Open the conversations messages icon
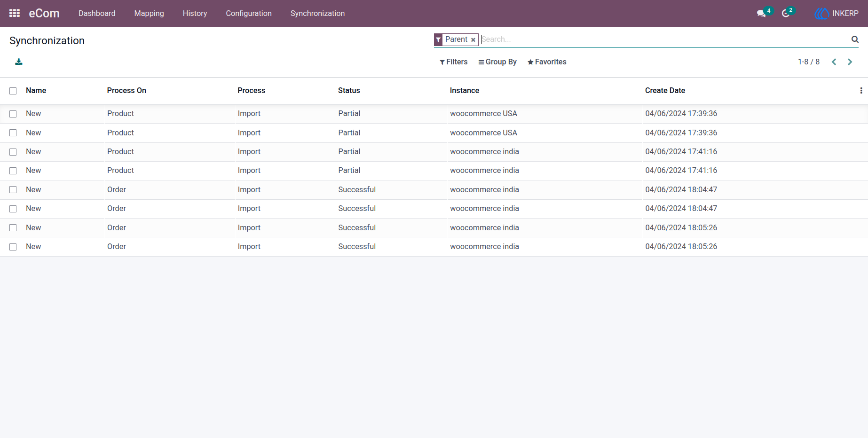The height and width of the screenshot is (438, 868). click(x=761, y=14)
